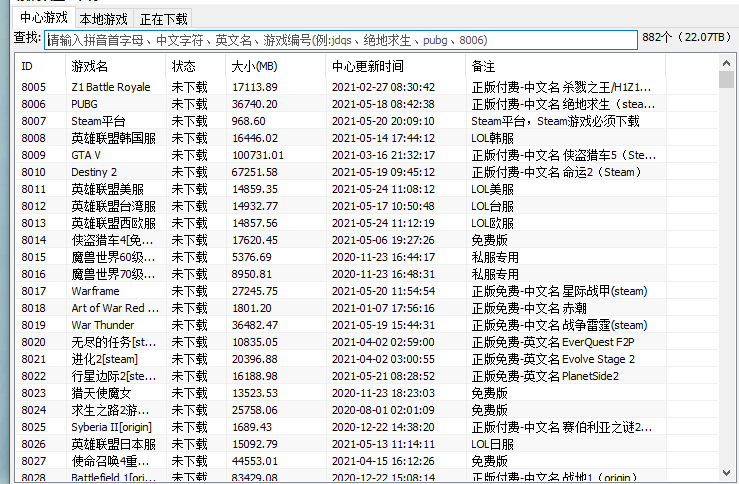Click the 未下载 status for War Thunder
The height and width of the screenshot is (484, 739).
tap(189, 325)
